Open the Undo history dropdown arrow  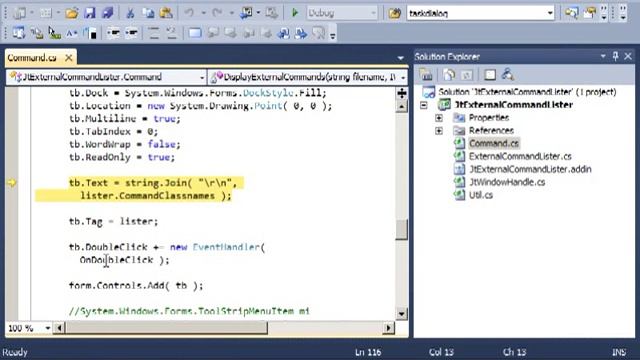pos(203,13)
